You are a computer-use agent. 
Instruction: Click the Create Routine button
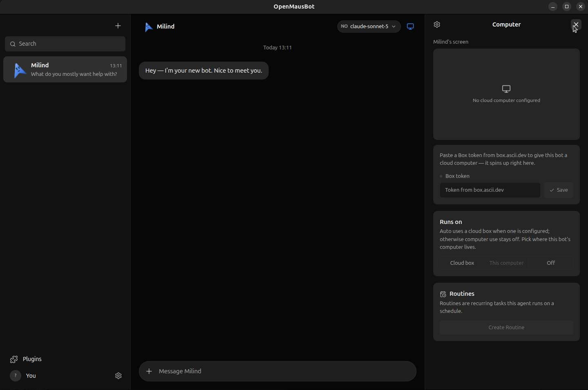click(506, 328)
